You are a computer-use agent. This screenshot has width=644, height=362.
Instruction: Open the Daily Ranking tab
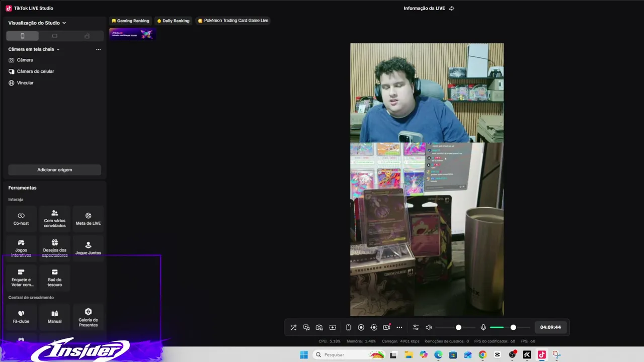(173, 21)
